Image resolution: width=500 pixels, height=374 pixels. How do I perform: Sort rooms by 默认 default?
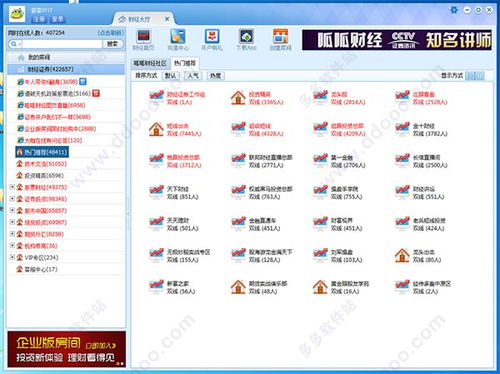tap(170, 76)
